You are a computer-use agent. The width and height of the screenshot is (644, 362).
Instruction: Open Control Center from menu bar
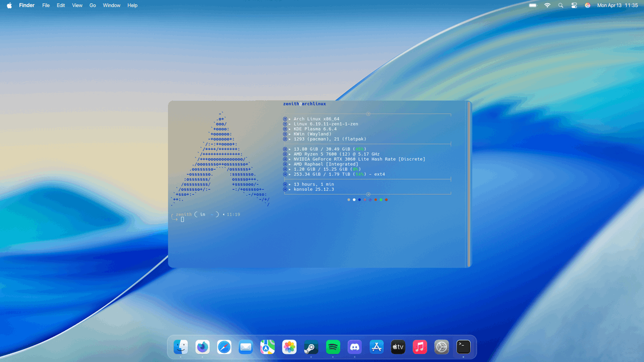(574, 5)
